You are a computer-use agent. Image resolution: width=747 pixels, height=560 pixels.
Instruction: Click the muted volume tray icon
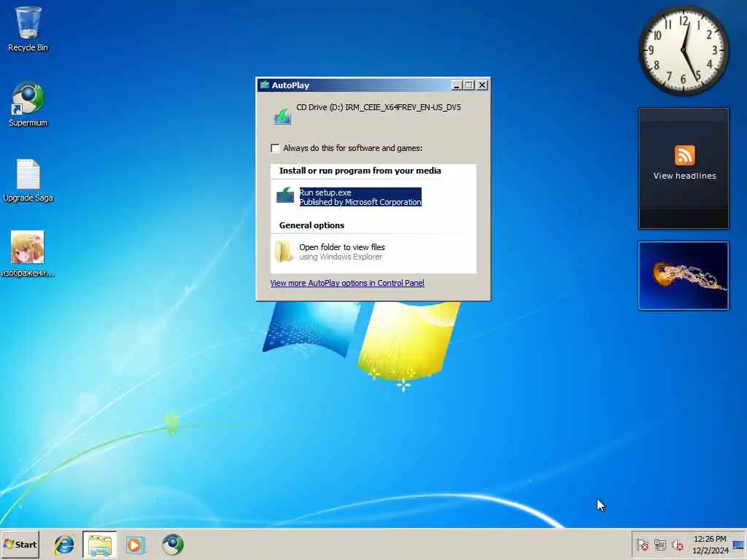pyautogui.click(x=677, y=545)
